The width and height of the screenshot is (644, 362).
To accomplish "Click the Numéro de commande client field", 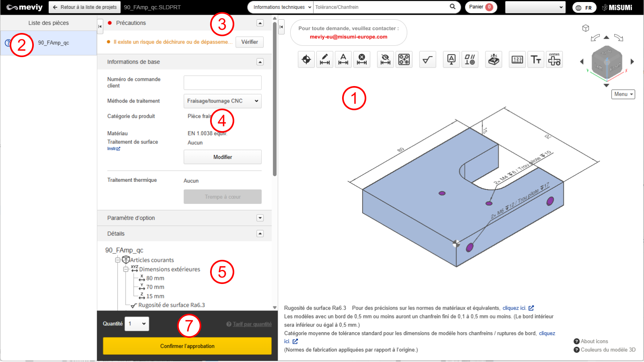I will [223, 82].
